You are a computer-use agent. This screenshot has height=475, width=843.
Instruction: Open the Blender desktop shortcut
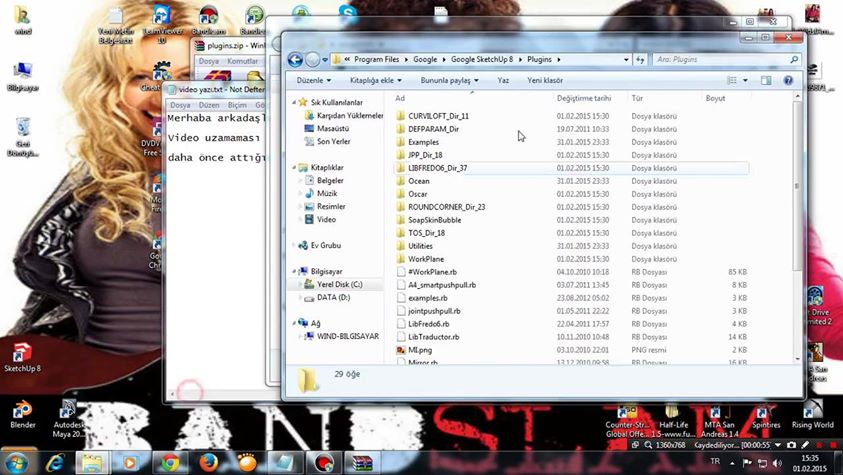click(23, 414)
